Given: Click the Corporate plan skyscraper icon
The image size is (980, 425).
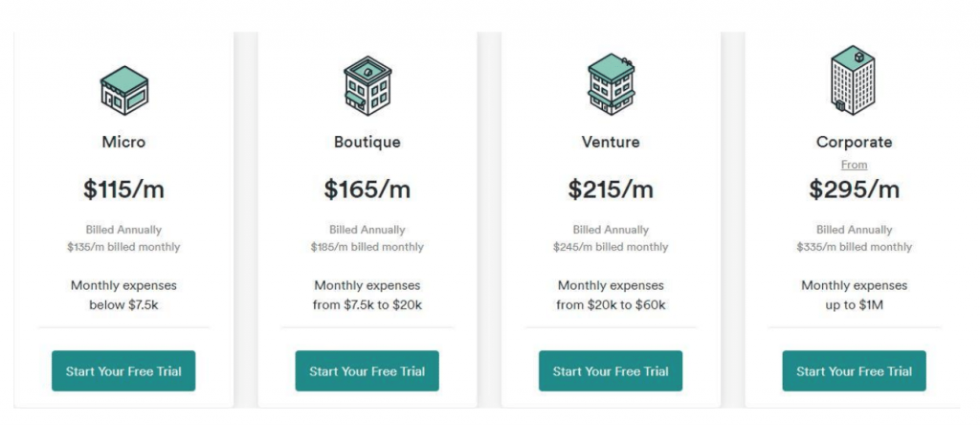Looking at the screenshot, I should pyautogui.click(x=853, y=80).
